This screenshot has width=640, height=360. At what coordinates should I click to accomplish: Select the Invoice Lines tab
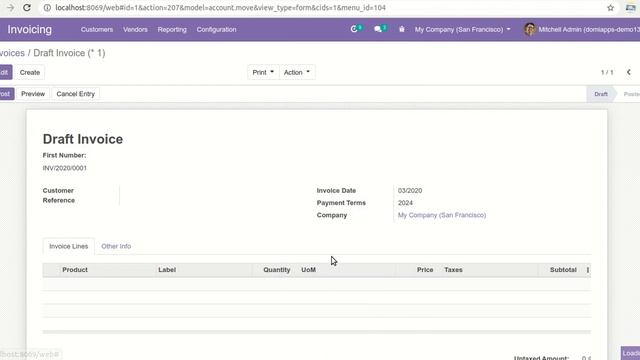coord(69,246)
